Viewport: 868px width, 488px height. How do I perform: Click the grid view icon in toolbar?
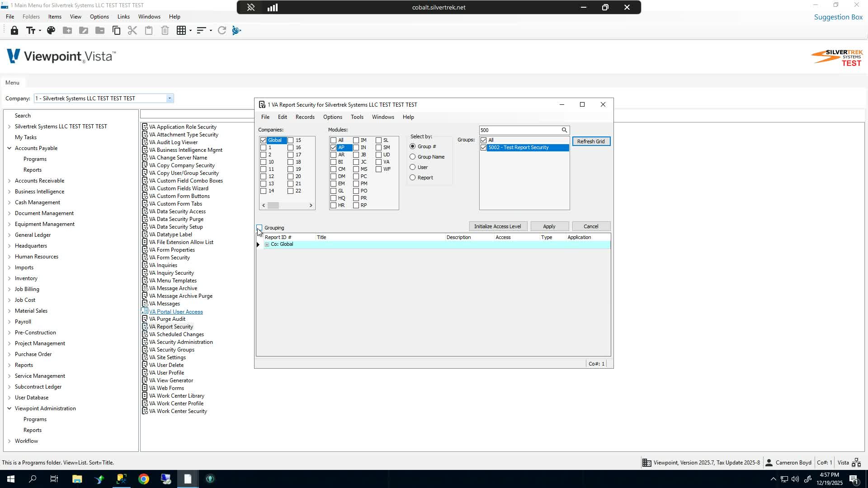click(x=181, y=30)
